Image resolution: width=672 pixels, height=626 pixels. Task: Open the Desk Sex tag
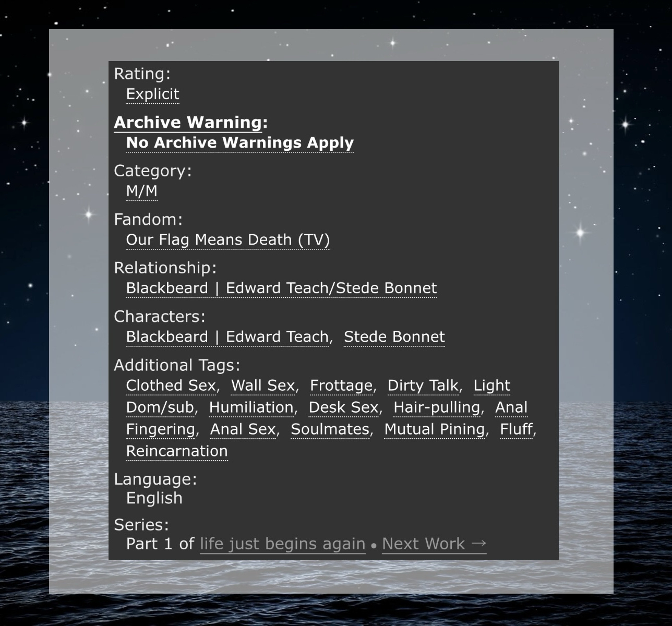point(343,407)
